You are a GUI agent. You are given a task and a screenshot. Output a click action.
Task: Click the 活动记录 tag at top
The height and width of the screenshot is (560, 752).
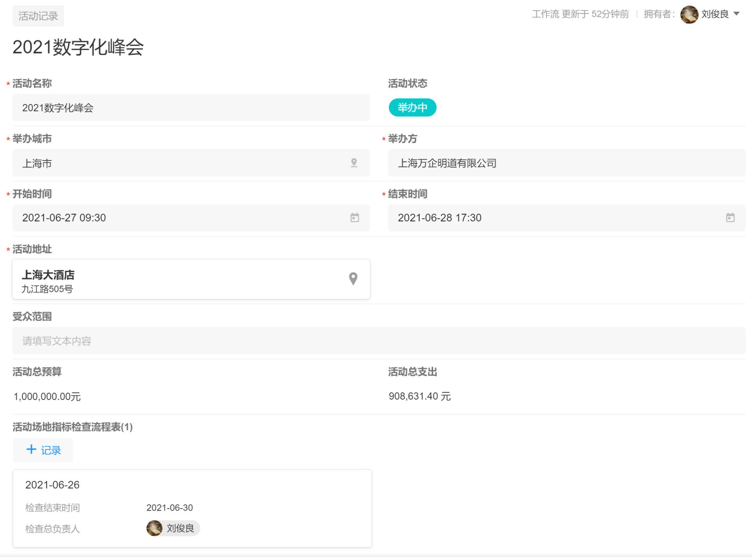coord(38,16)
